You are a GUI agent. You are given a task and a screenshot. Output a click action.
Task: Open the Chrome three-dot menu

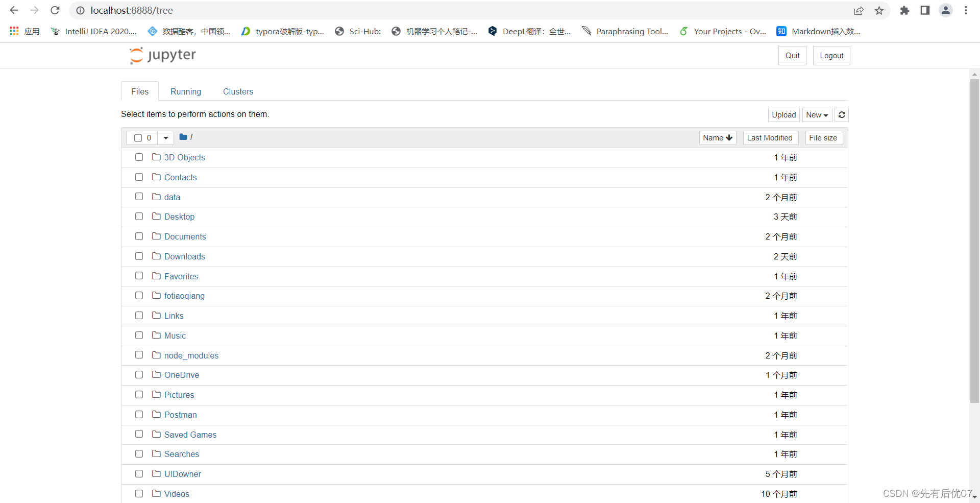coord(966,10)
